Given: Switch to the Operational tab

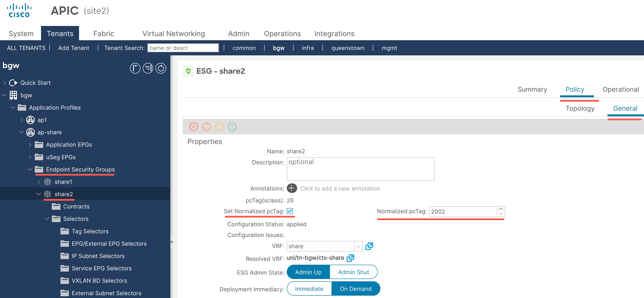Looking at the screenshot, I should 620,89.
